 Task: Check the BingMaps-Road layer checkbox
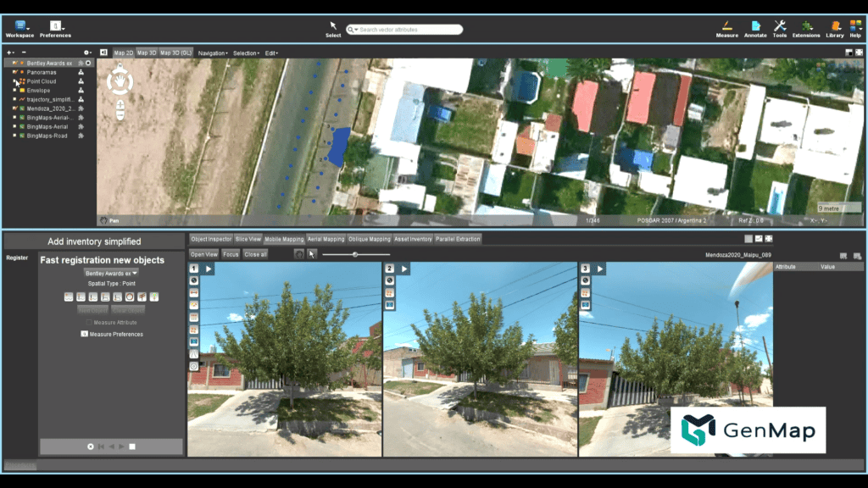tap(15, 135)
